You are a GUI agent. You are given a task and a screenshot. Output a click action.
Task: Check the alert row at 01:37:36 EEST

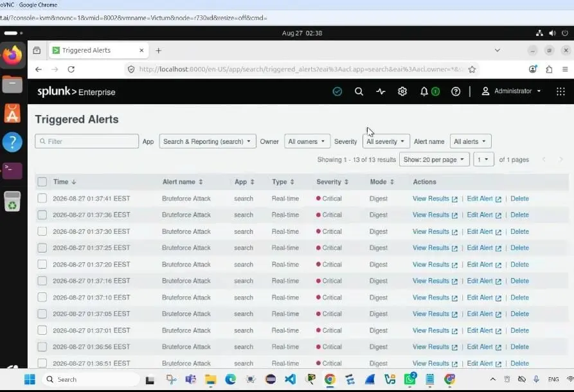pos(42,215)
